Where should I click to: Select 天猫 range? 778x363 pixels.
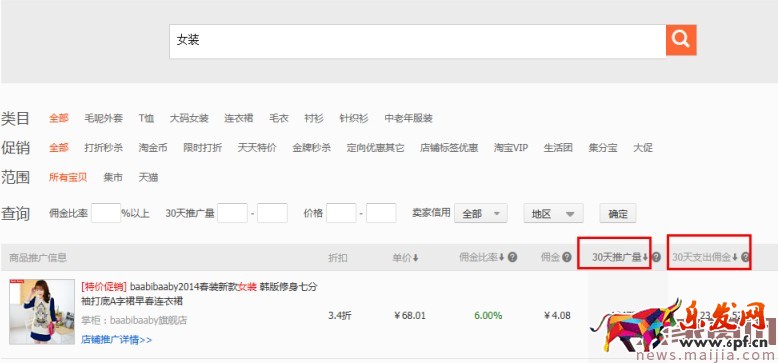[148, 177]
